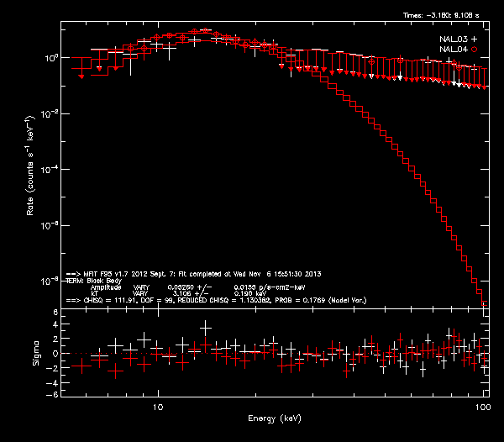Click the x-axis tick label 100

click(483, 407)
